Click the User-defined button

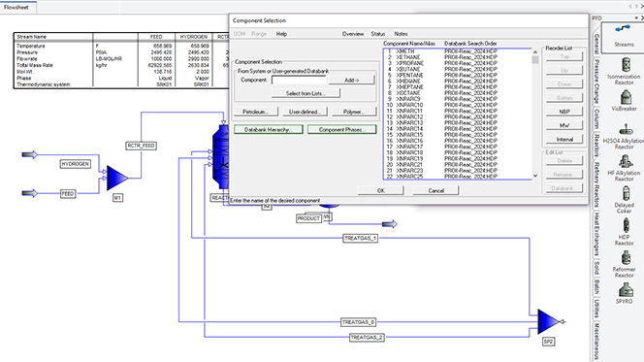(305, 112)
